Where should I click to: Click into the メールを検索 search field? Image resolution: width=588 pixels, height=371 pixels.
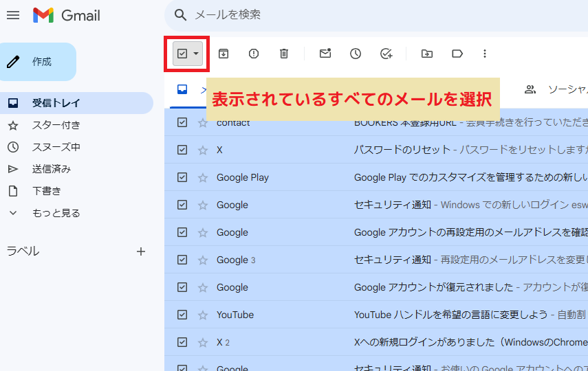[x=375, y=15]
